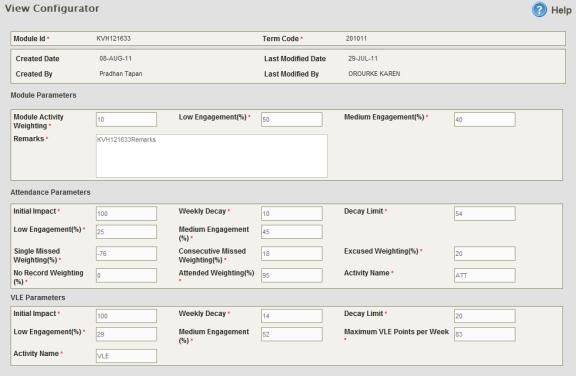
Task: Select the No Record Weighting field
Action: click(x=126, y=276)
